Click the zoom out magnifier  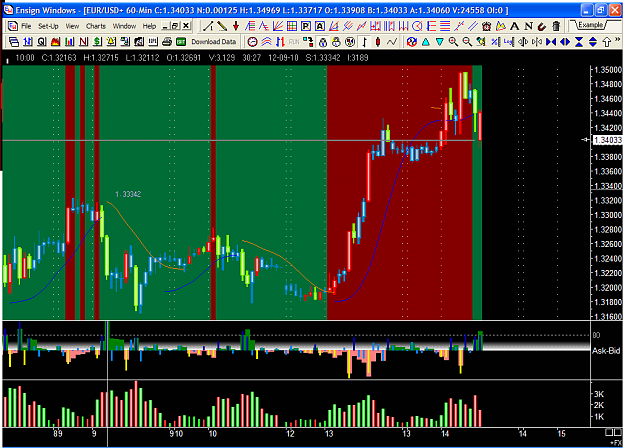click(467, 42)
